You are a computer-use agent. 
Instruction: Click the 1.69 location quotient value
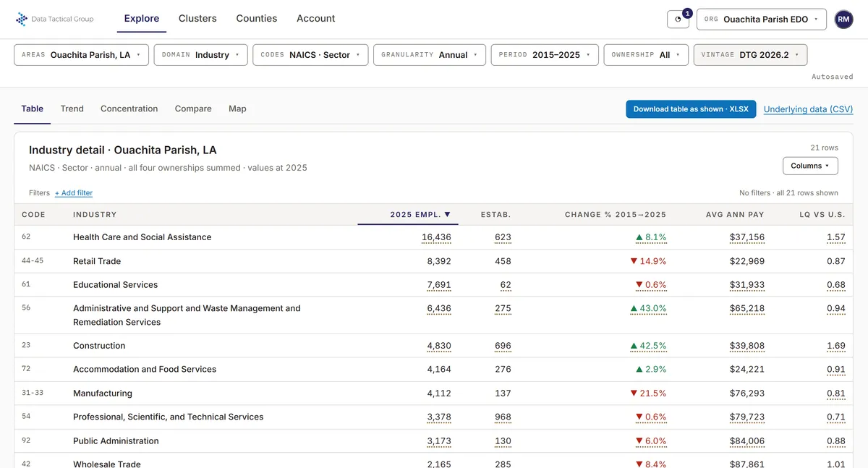pyautogui.click(x=836, y=346)
